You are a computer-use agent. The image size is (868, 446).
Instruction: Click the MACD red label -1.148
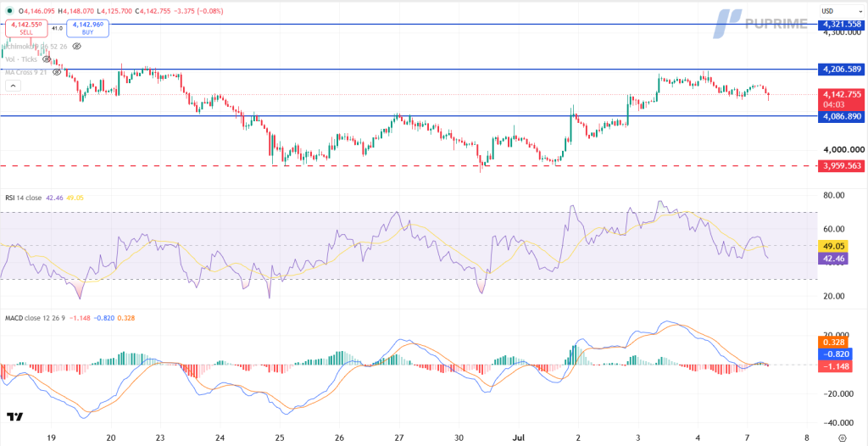tap(833, 366)
